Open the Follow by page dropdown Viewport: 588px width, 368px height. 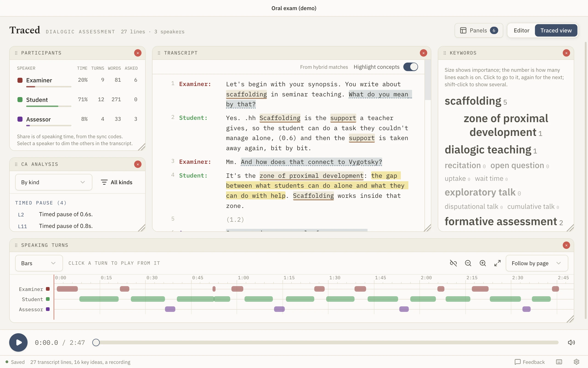tap(537, 263)
